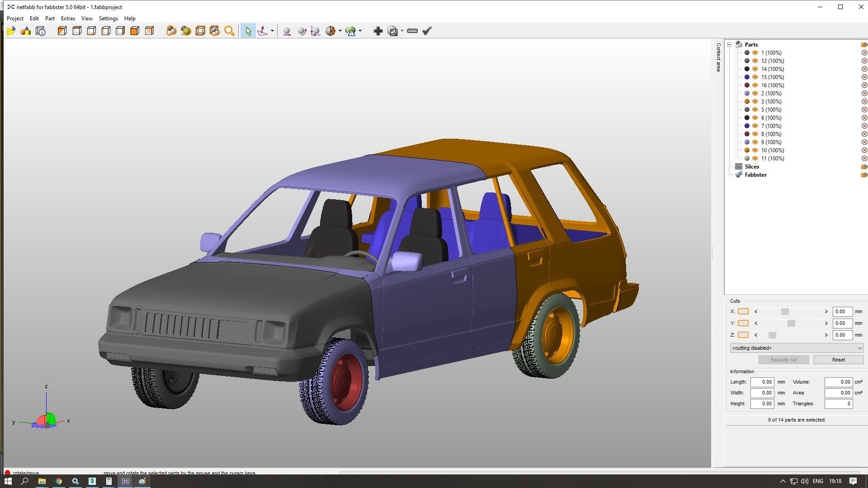Hide part 1 via eye icon
Image resolution: width=868 pixels, height=488 pixels.
[755, 53]
